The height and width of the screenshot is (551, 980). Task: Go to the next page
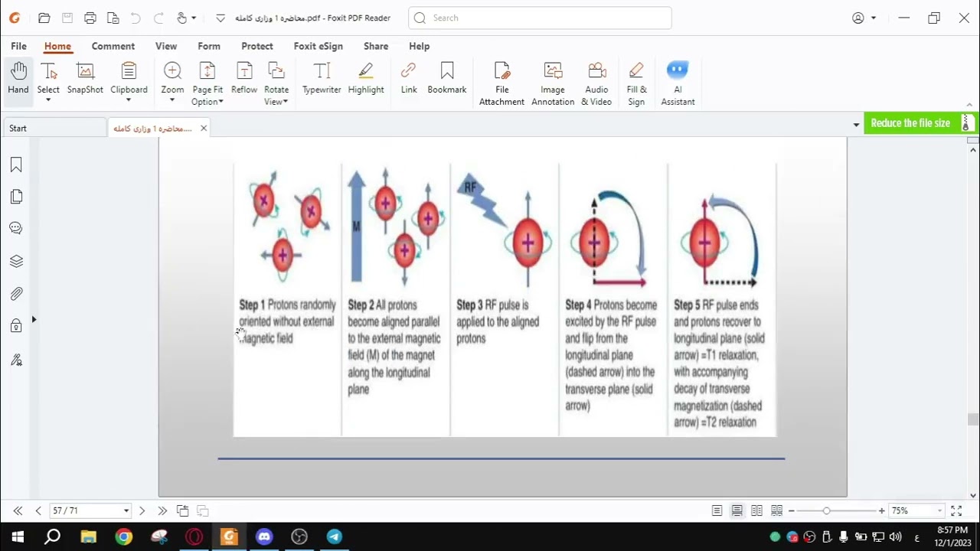[x=142, y=510]
